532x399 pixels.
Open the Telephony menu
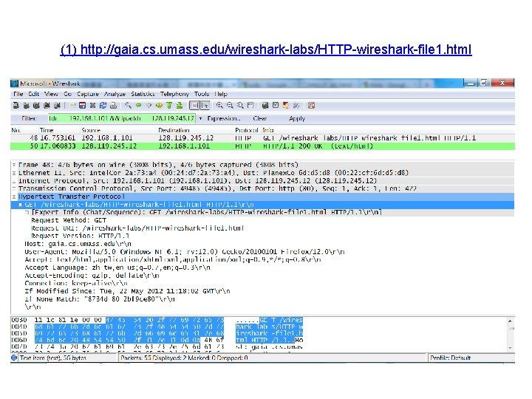pos(174,94)
